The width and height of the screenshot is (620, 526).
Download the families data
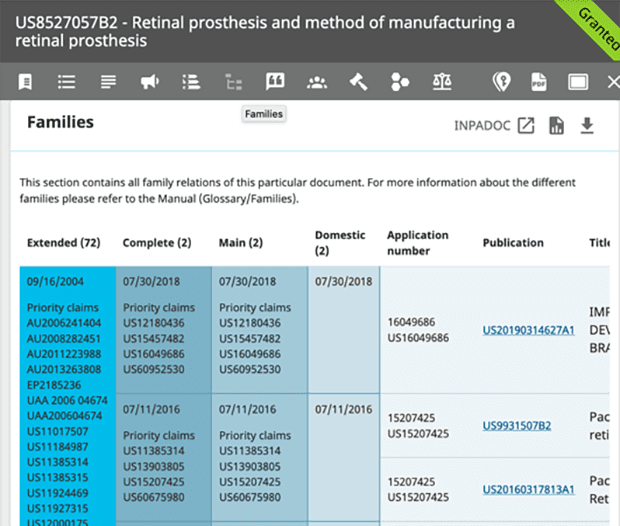coord(587,125)
